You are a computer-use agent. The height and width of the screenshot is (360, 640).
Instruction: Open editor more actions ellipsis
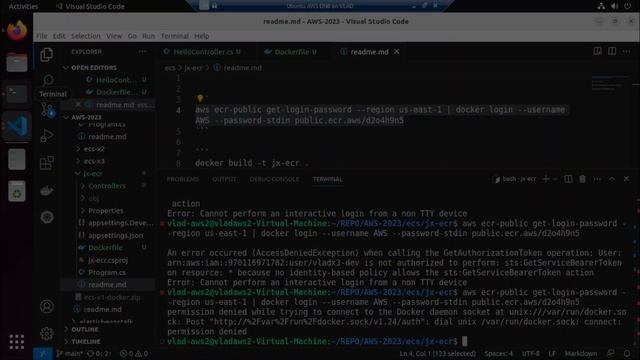(x=627, y=51)
